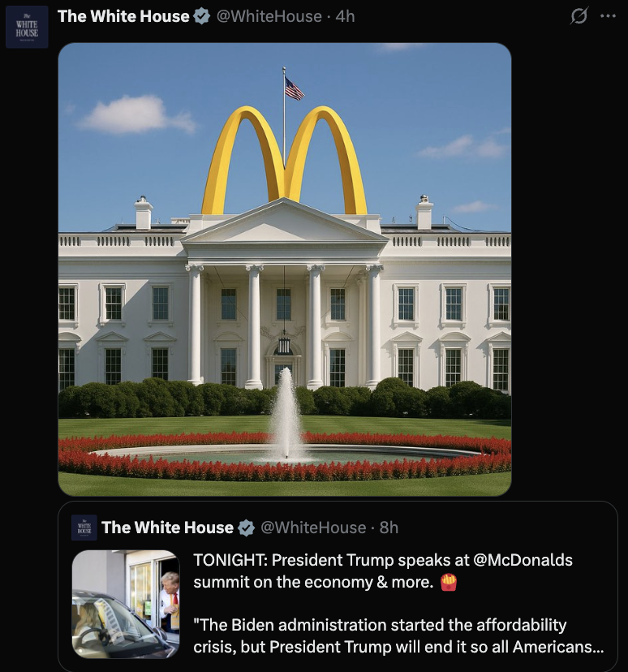This screenshot has width=628, height=672.
Task: Click the American flag in the image
Action: tap(295, 88)
